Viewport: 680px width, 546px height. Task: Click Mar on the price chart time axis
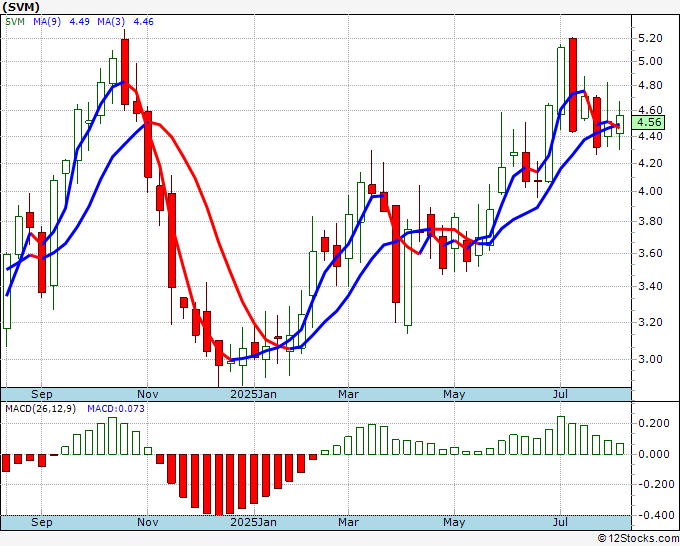tap(349, 395)
